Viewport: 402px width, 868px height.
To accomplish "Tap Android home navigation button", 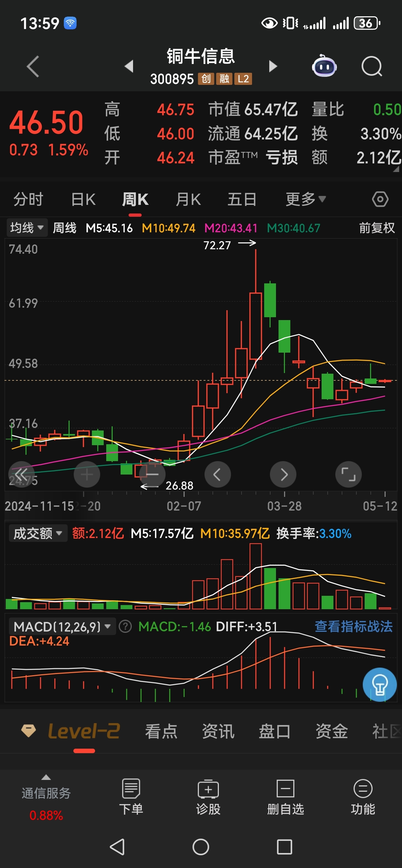I will [x=201, y=847].
